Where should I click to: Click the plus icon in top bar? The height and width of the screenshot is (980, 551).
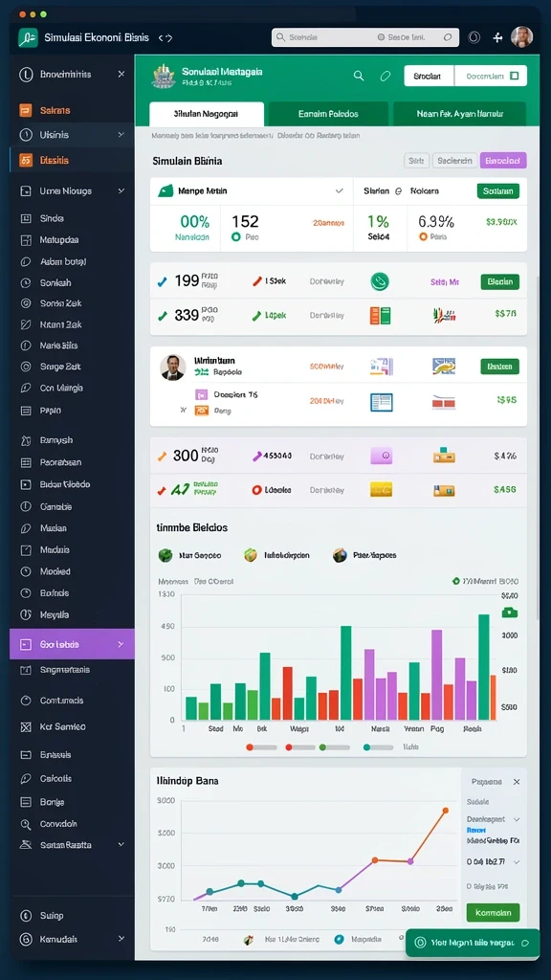coord(497,37)
